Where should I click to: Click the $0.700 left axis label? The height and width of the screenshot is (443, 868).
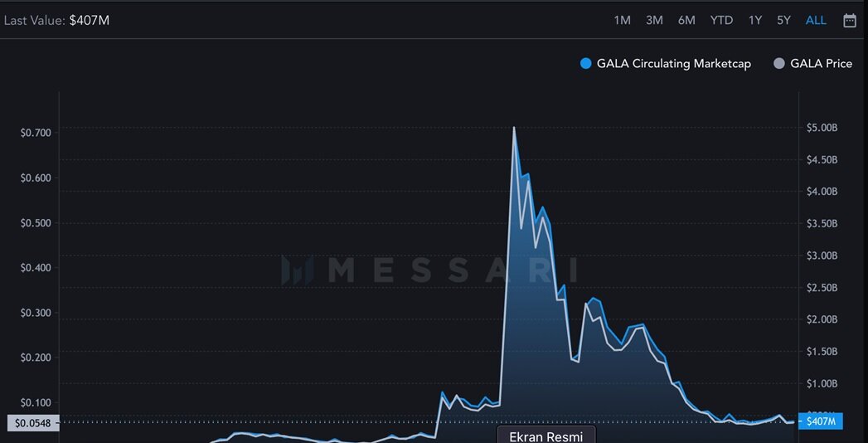tap(36, 133)
